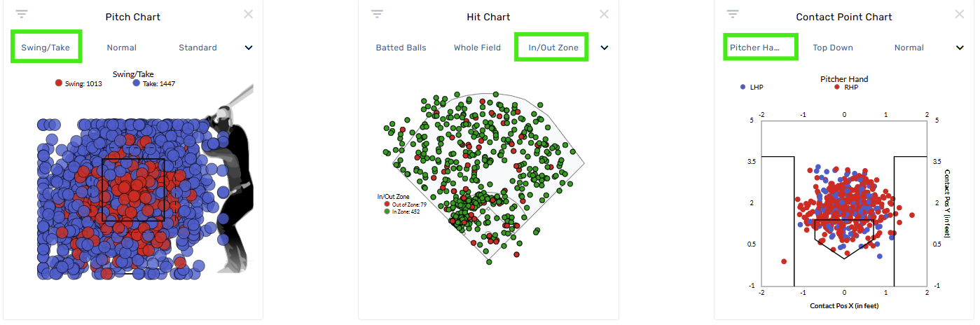Expand Hit Chart options chevron
The width and height of the screenshot is (980, 325).
(605, 48)
